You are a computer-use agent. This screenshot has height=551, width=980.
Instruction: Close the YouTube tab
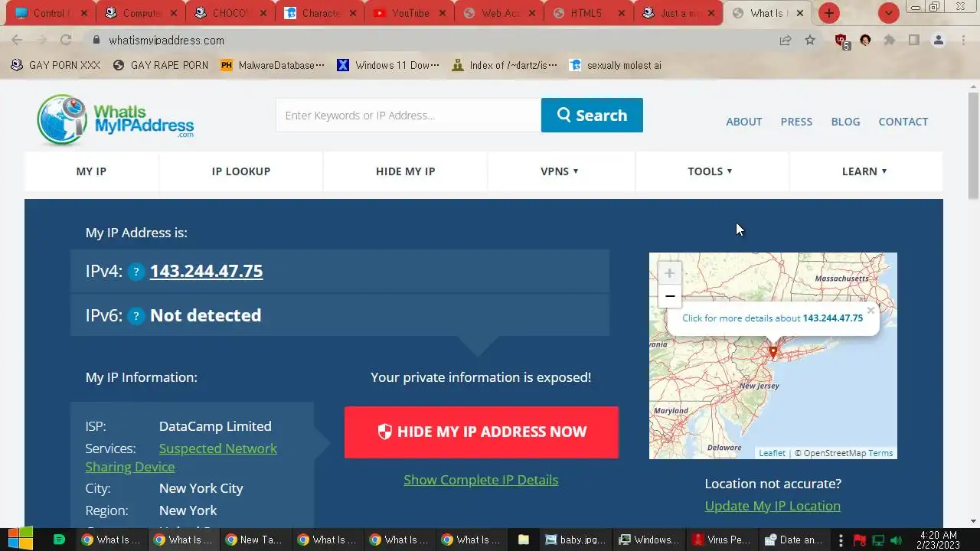tap(442, 13)
